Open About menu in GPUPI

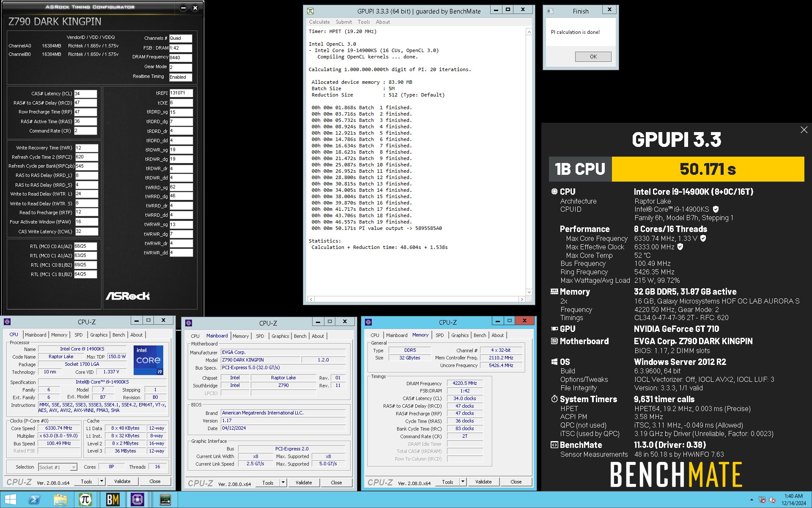[x=383, y=22]
